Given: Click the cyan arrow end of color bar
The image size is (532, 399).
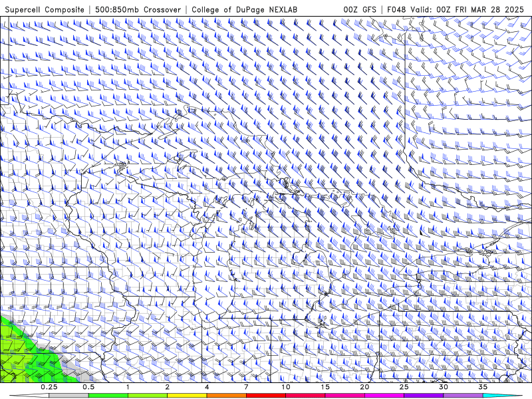Looking at the screenshot, I should click(503, 396).
